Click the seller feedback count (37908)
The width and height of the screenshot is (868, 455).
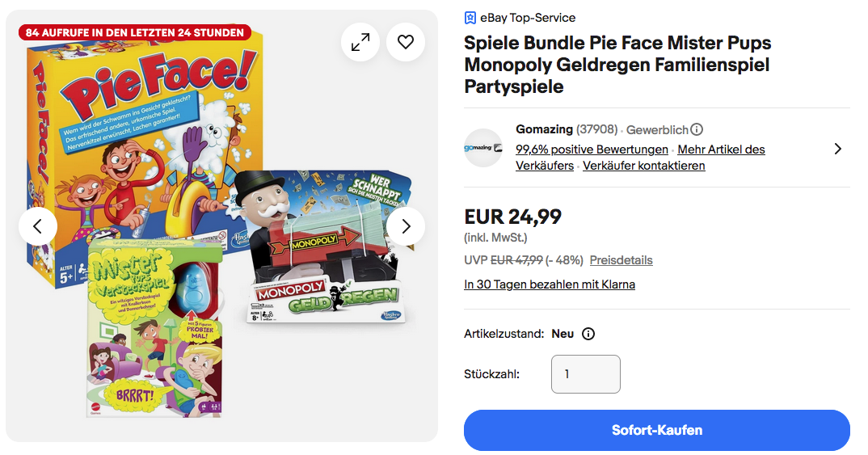[597, 129]
